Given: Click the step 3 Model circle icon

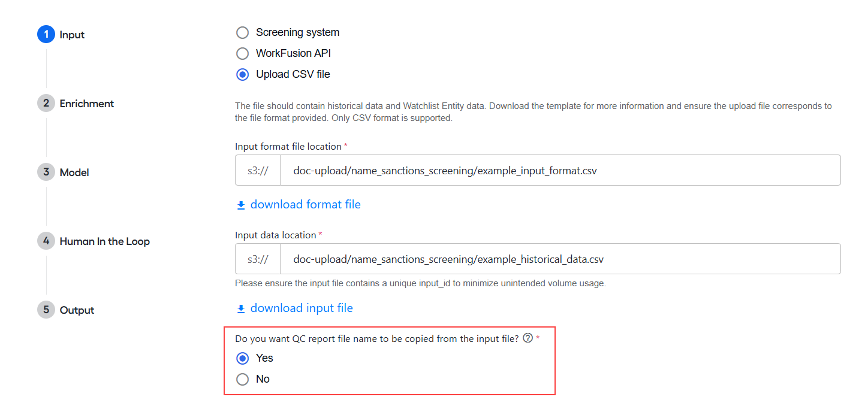Looking at the screenshot, I should coord(46,172).
